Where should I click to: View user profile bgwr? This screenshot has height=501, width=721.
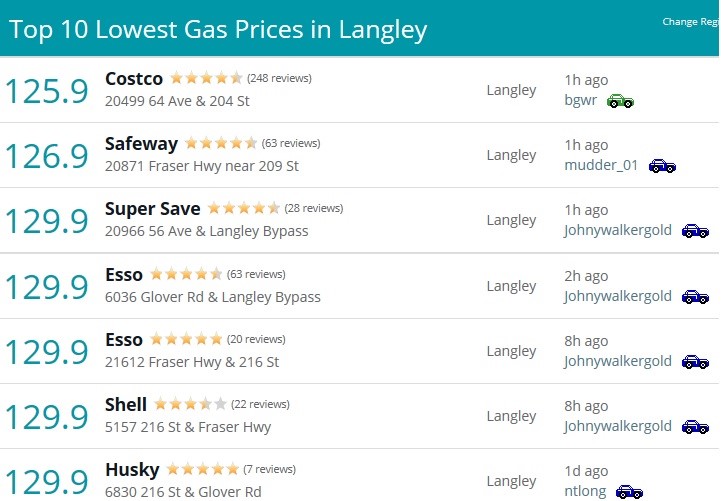(581, 100)
